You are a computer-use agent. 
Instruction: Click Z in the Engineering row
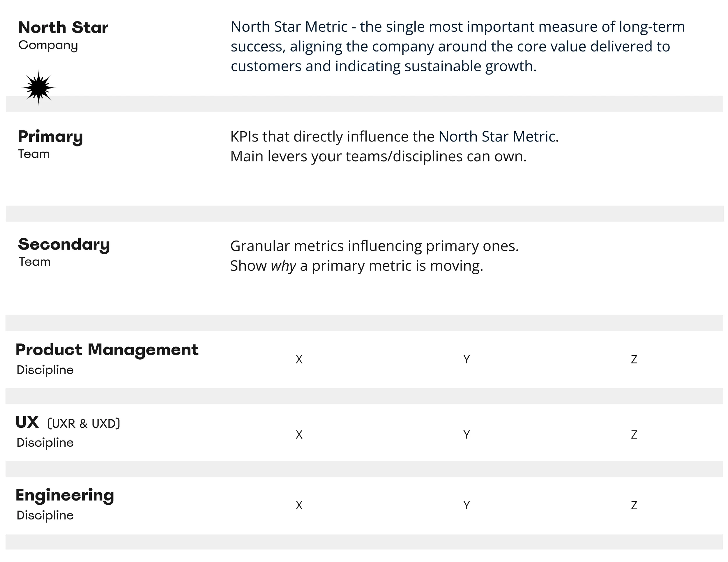634,506
